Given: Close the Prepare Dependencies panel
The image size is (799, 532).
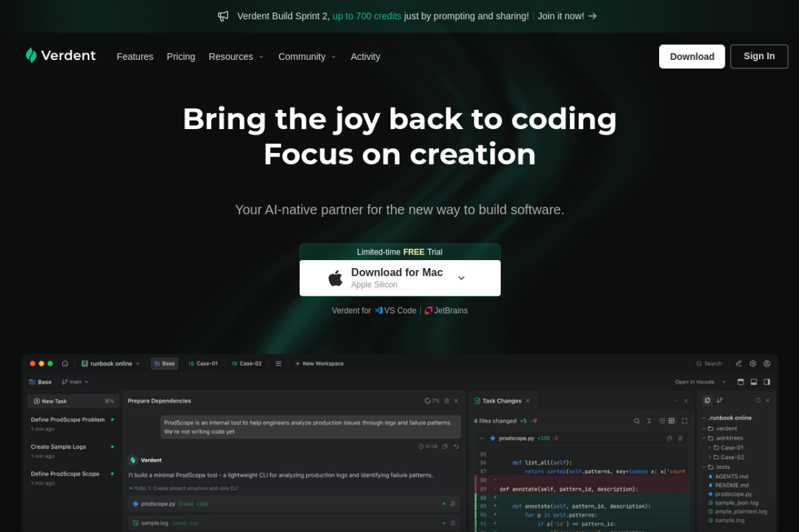Looking at the screenshot, I should (x=456, y=401).
